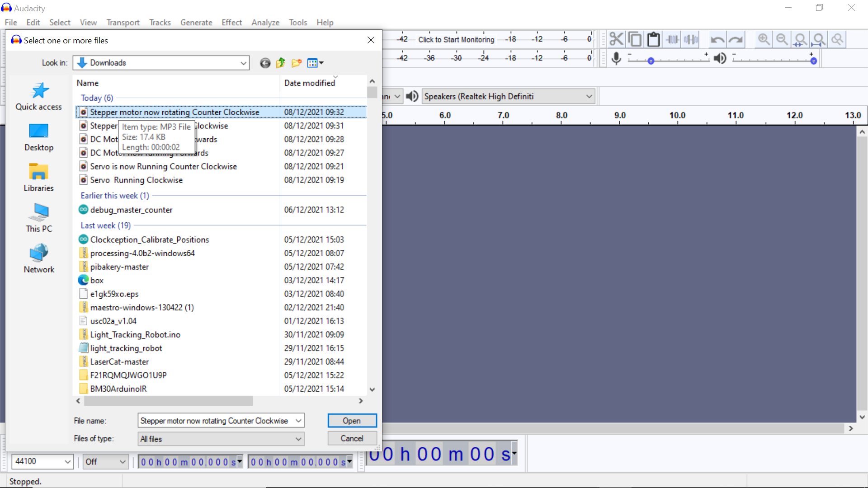Drag the output volume slider
Screen dimensions: 868x488
click(x=812, y=59)
